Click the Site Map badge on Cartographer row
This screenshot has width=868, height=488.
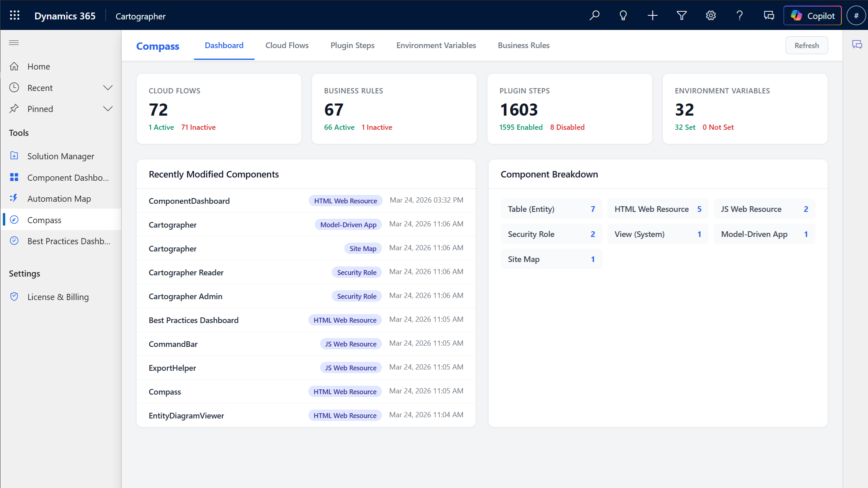(363, 249)
